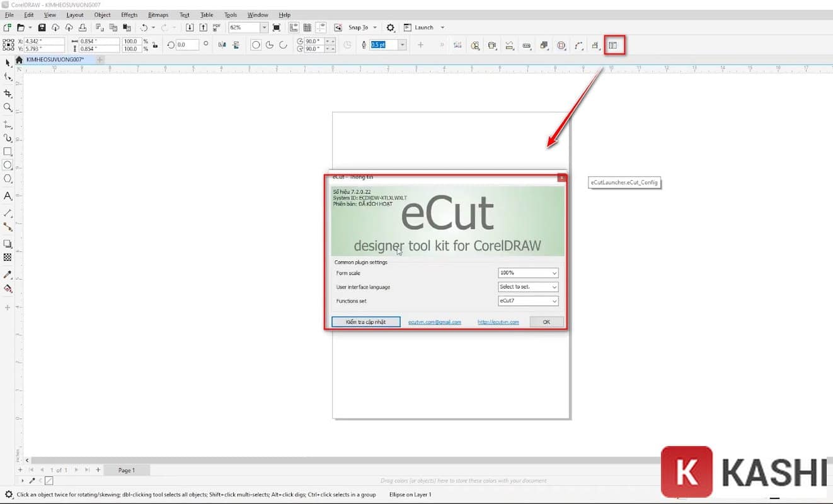Image resolution: width=833 pixels, height=504 pixels.
Task: Choose the Zoom magnifier tool
Action: [8, 108]
